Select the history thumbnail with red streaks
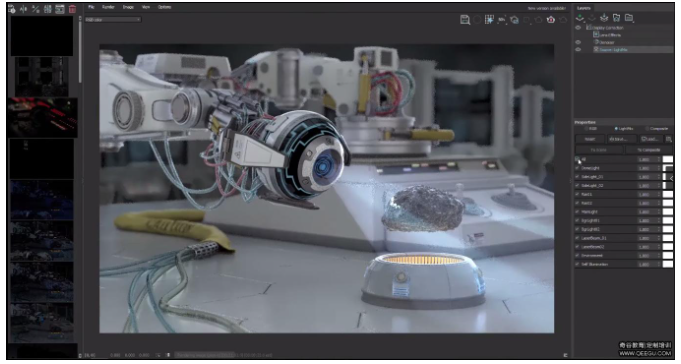Image resolution: width=681 pixels, height=364 pixels. [x=42, y=117]
